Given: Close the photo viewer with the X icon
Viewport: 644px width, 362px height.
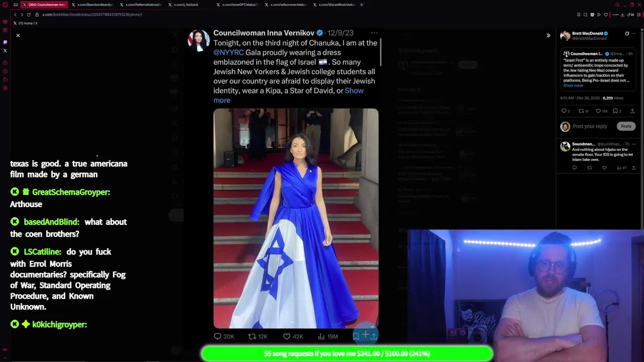Looking at the screenshot, I should (x=18, y=35).
